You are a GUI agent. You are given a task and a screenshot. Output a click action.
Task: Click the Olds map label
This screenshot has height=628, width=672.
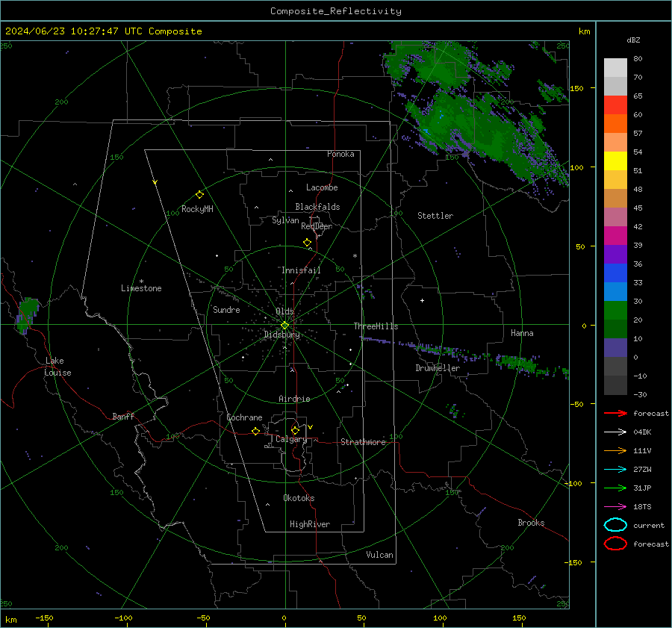click(x=284, y=311)
